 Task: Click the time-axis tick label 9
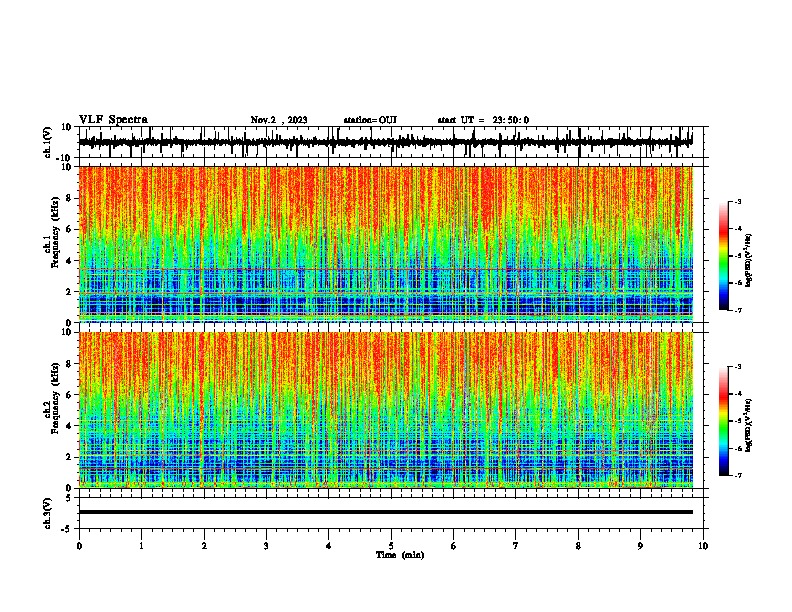[x=640, y=546]
